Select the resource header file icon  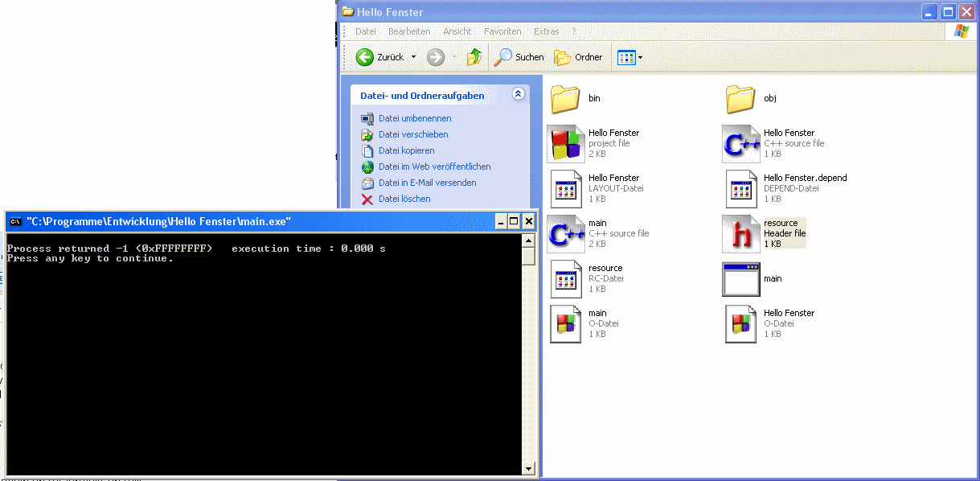pos(740,234)
